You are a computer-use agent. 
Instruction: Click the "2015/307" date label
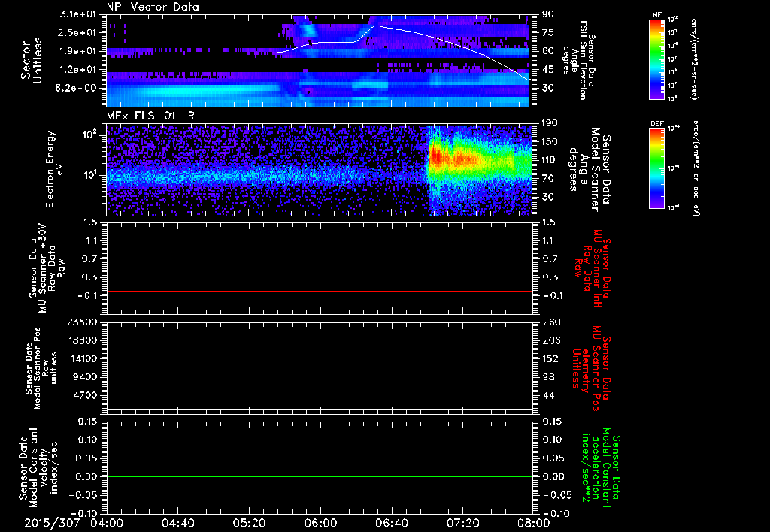[x=52, y=523]
